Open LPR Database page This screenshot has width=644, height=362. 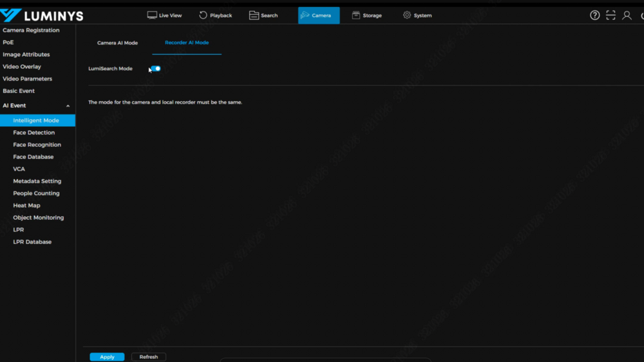(32, 242)
